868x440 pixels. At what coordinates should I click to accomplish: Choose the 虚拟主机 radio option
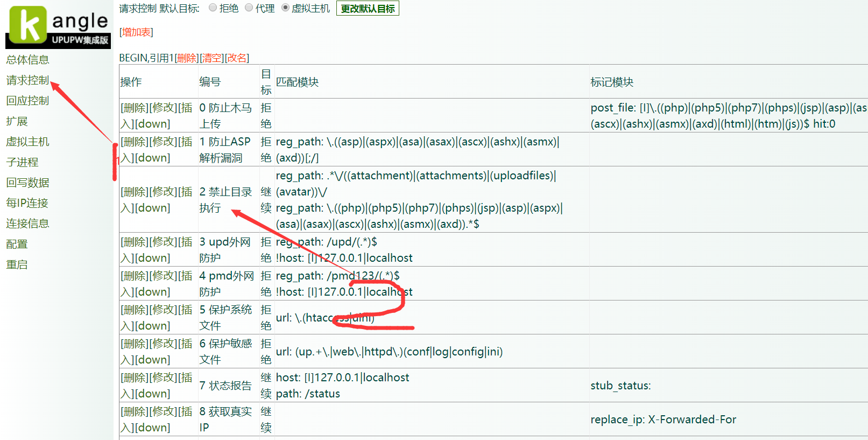click(286, 8)
